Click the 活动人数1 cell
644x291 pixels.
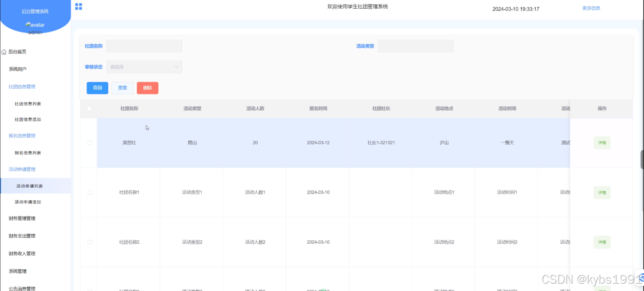(x=255, y=192)
